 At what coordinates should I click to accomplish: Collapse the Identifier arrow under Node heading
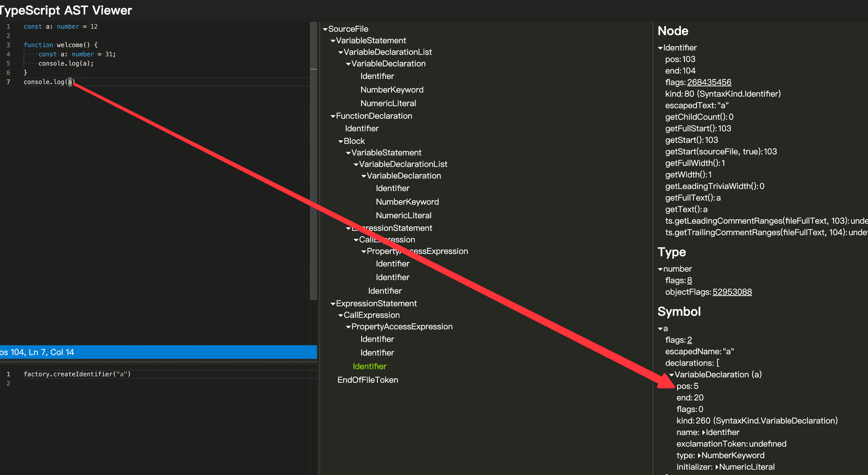coord(660,48)
